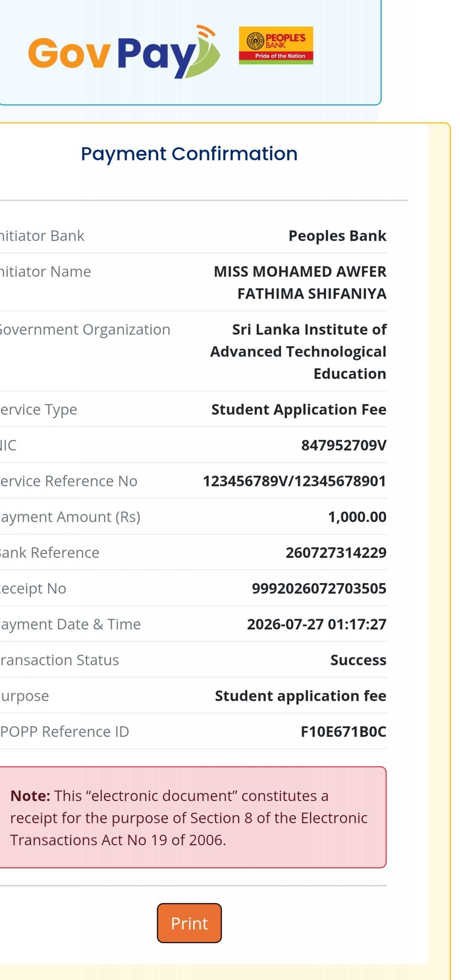The height and width of the screenshot is (980, 460).
Task: Select the NIC number 847952709V
Action: click(x=344, y=445)
